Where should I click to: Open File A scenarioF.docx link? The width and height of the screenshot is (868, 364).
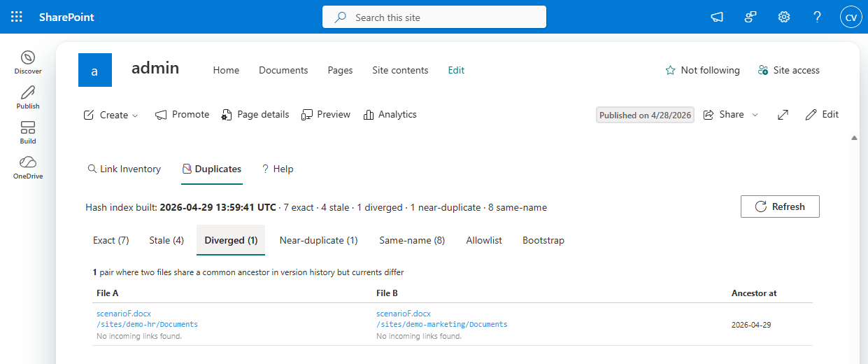(x=124, y=314)
